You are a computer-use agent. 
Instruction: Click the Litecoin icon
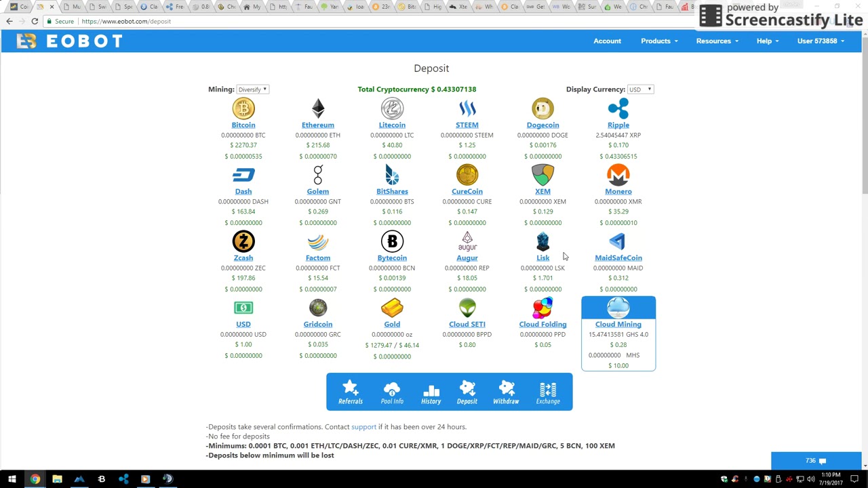click(x=392, y=108)
